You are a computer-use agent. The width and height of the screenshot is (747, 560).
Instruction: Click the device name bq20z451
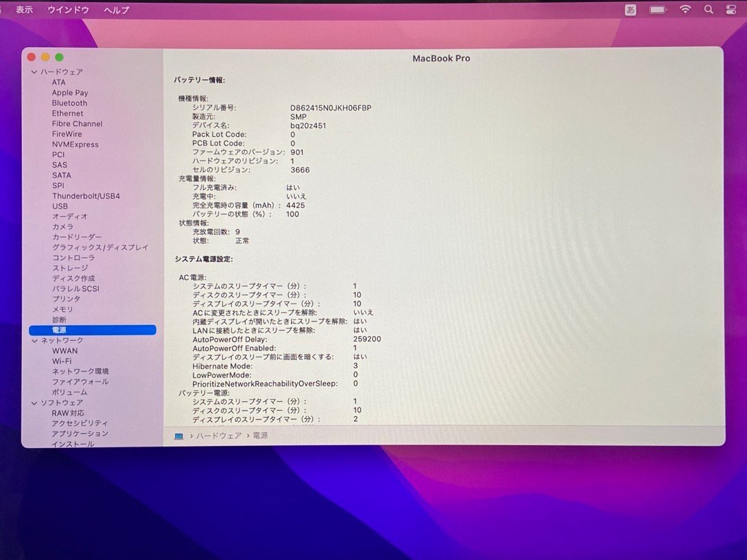click(x=308, y=126)
